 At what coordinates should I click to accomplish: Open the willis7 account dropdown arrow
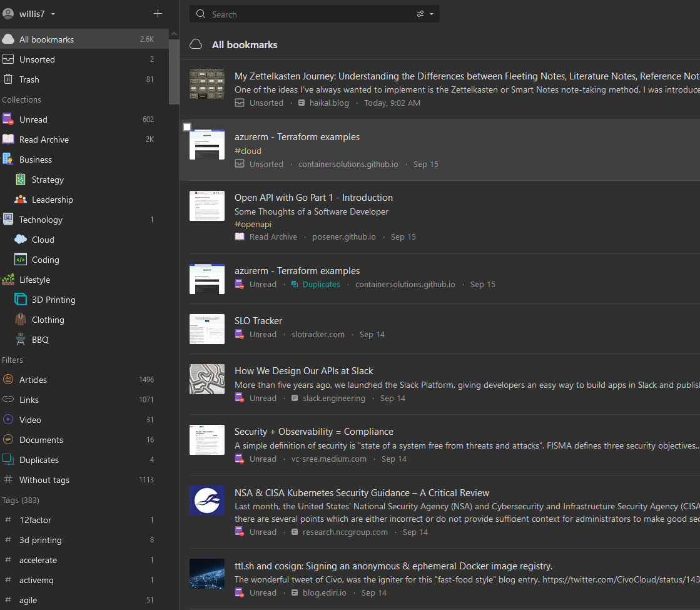[x=53, y=14]
